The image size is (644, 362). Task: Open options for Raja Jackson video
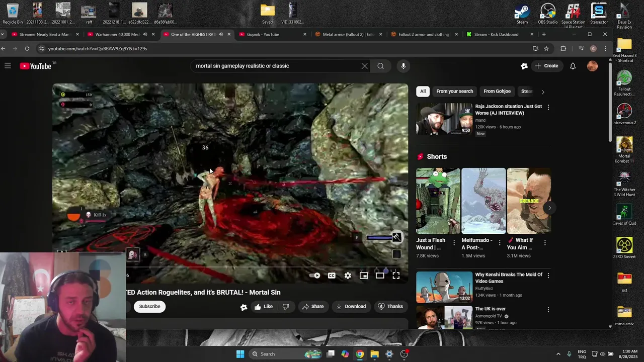pyautogui.click(x=548, y=107)
